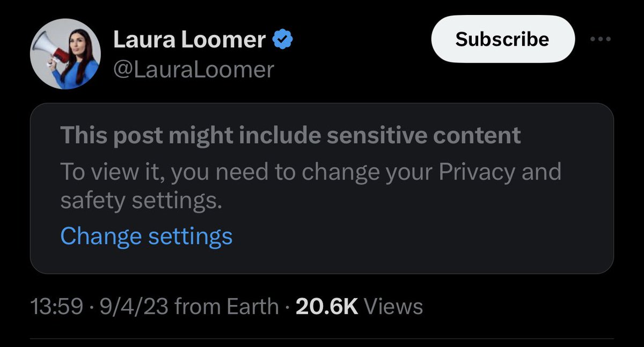
Task: Click the Views label
Action: [393, 307]
